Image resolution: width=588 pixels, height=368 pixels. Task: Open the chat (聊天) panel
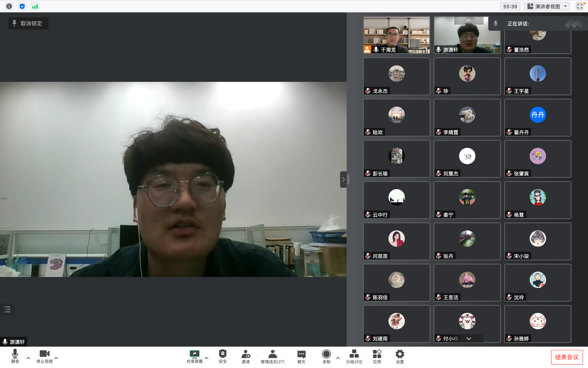click(x=301, y=354)
